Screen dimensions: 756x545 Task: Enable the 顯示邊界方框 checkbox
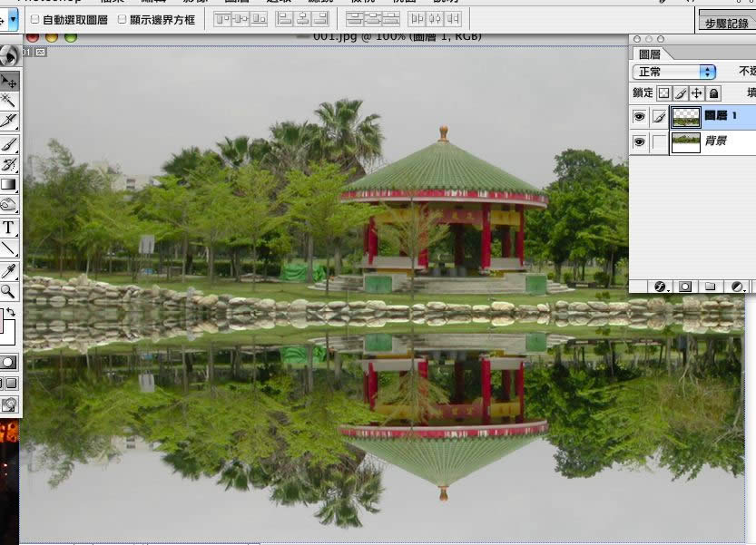coord(123,19)
